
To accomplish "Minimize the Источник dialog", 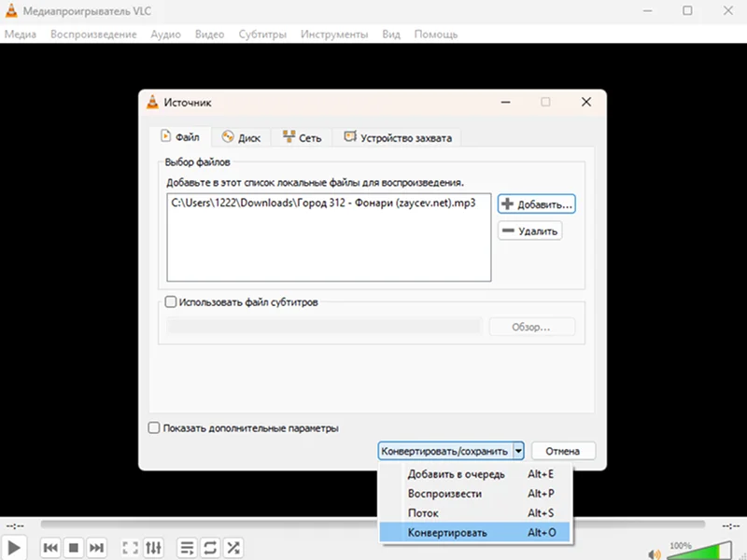I will pyautogui.click(x=506, y=102).
